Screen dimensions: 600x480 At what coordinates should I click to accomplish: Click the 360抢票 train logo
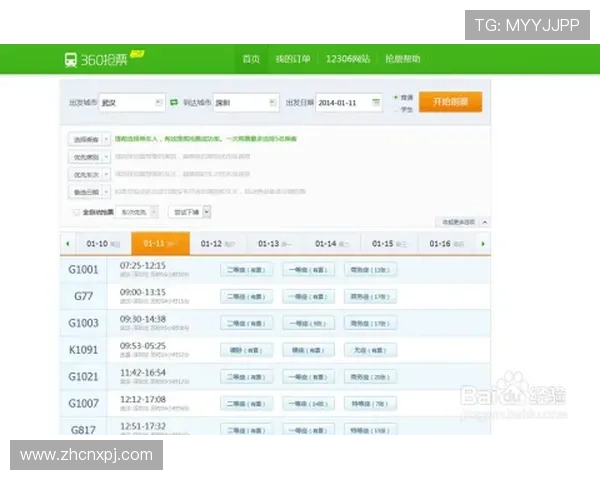(x=103, y=59)
